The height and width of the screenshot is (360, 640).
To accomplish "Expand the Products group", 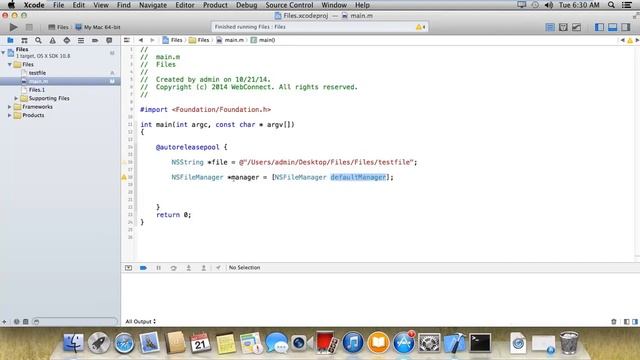I will 10,116.
